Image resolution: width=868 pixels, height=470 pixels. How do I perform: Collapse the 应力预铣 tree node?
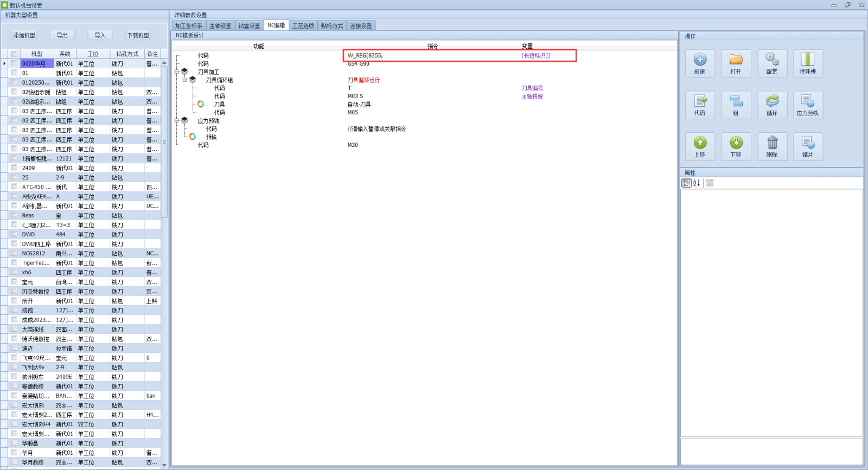(177, 120)
